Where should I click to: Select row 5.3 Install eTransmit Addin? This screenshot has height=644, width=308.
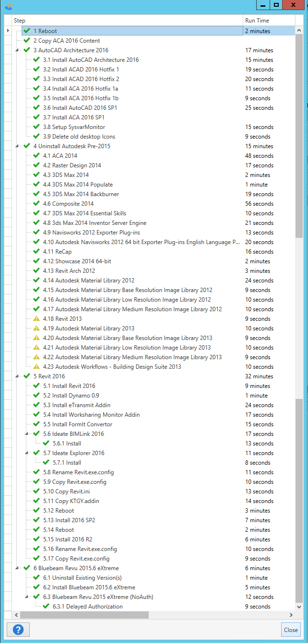(154, 405)
